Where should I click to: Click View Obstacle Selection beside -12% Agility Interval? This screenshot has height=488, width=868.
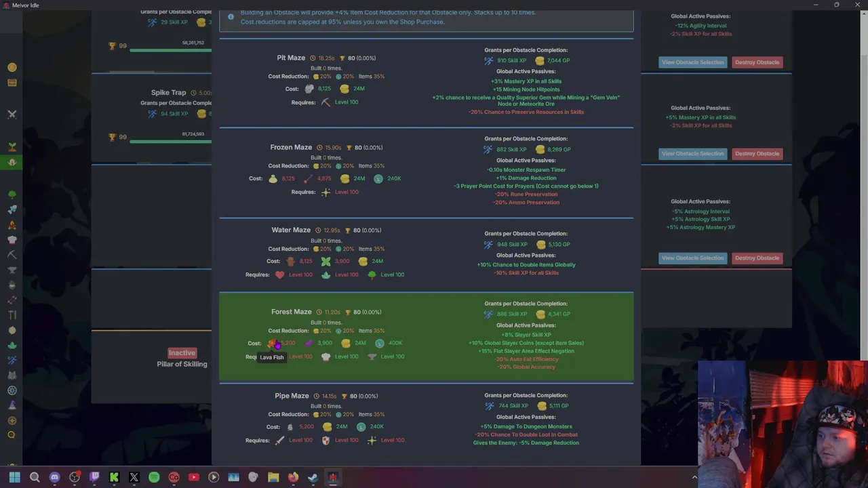[x=692, y=62]
